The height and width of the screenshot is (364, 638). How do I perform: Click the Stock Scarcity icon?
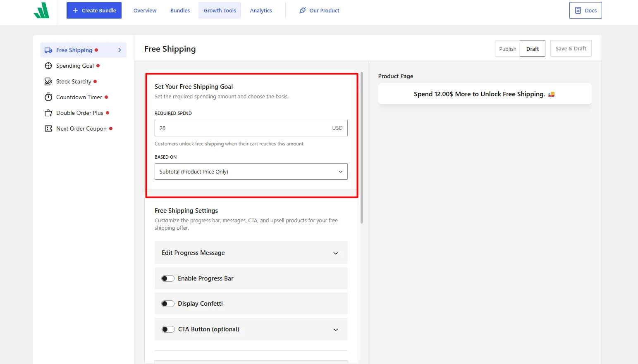(48, 81)
